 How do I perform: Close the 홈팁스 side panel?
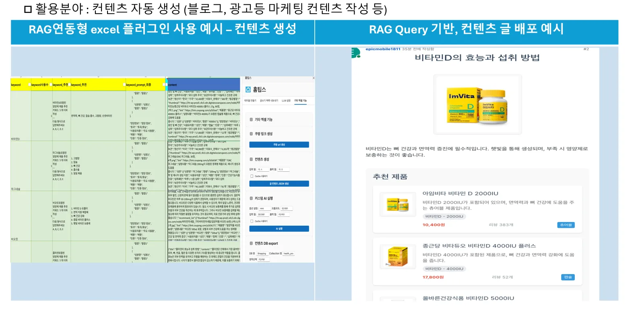314,78
